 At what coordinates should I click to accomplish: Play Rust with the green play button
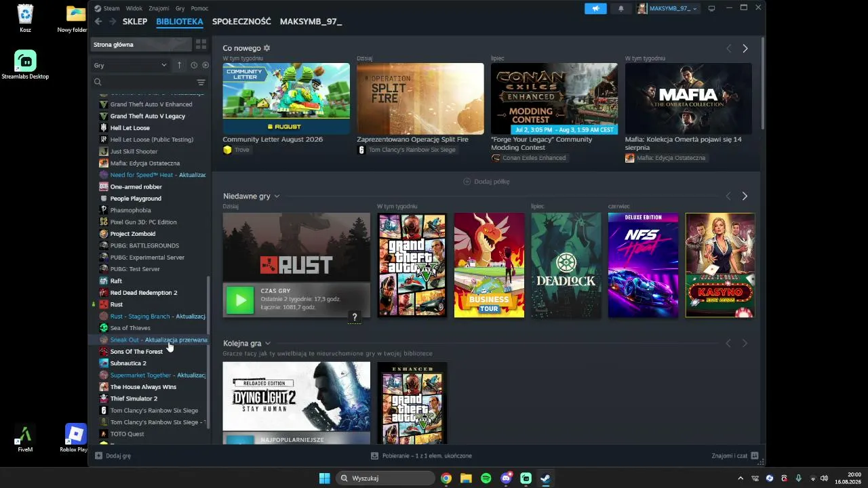240,300
